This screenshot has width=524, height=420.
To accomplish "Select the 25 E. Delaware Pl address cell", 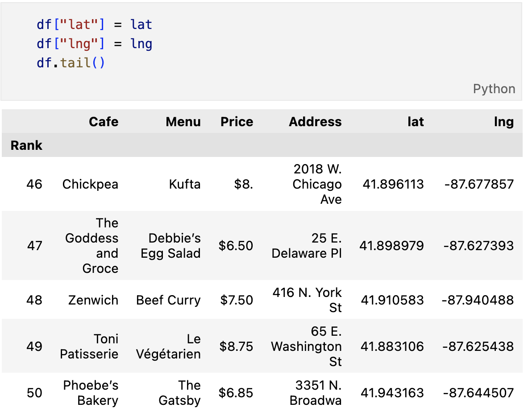I will pos(307,246).
